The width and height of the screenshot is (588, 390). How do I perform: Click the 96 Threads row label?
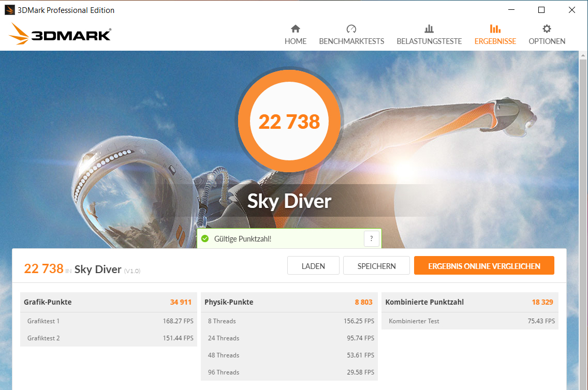224,372
